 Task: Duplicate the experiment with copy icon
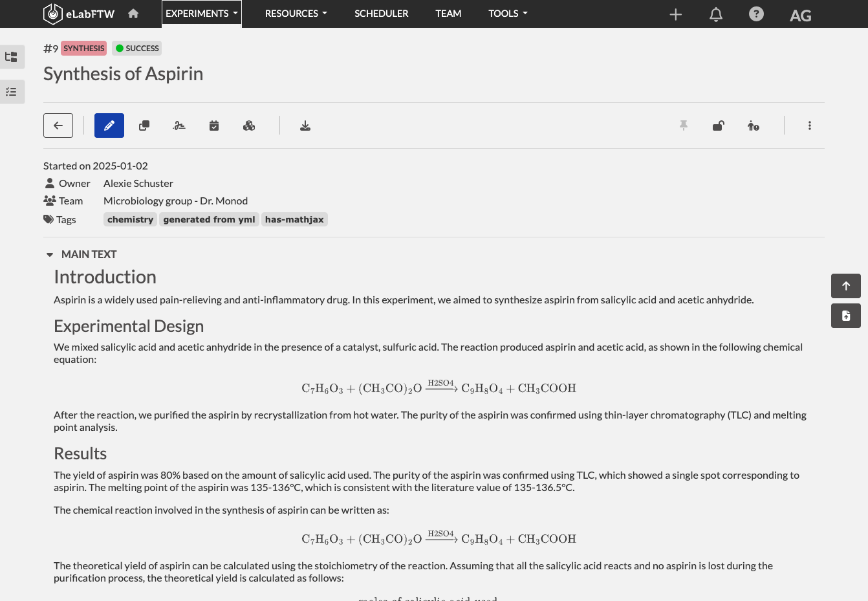[x=144, y=126]
